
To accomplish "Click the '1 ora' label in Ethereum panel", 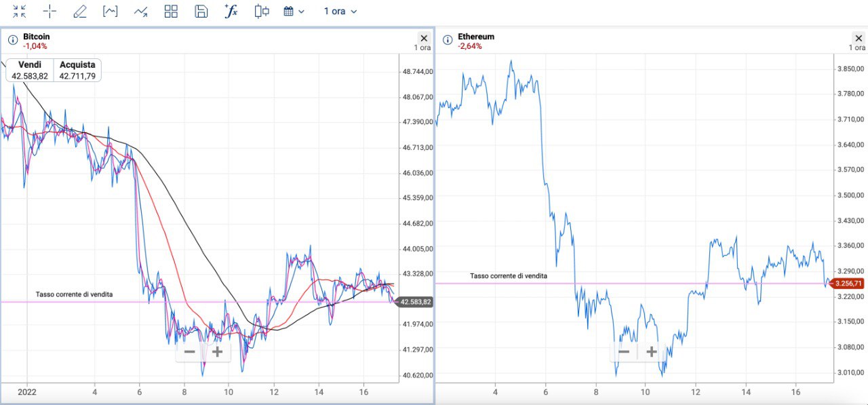I will 857,48.
